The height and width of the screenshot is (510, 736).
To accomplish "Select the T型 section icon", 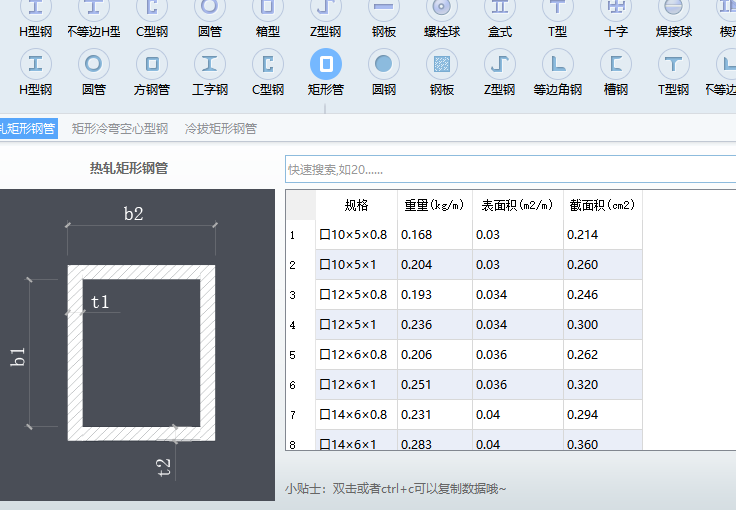I will coord(558,8).
